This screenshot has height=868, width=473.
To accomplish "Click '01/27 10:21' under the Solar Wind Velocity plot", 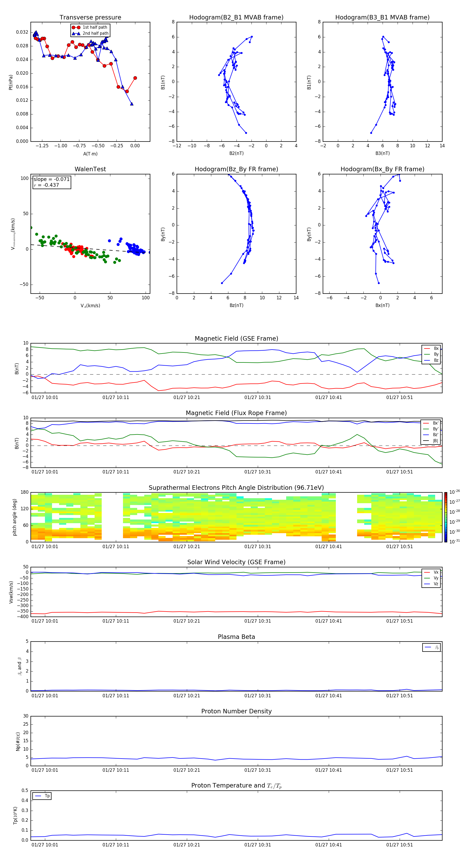I will point(187,621).
